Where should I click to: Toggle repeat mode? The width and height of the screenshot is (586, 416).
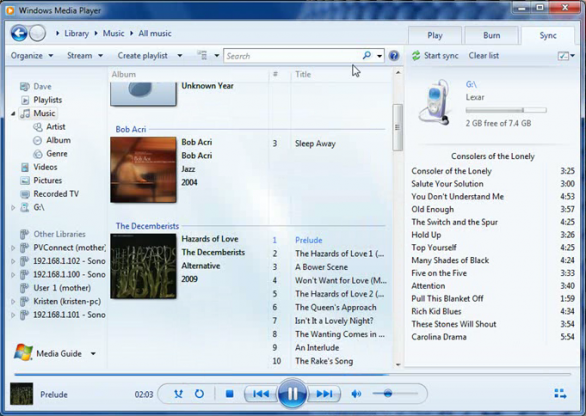tap(199, 394)
